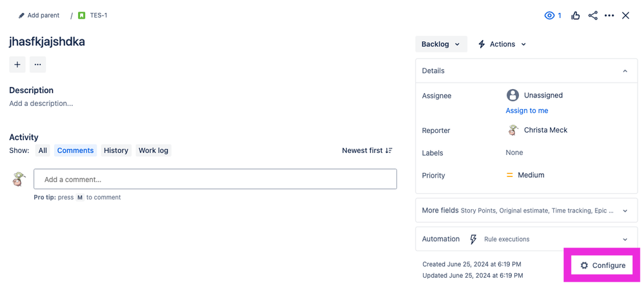Open the Backlog status dropdown
The image size is (644, 288).
(441, 44)
